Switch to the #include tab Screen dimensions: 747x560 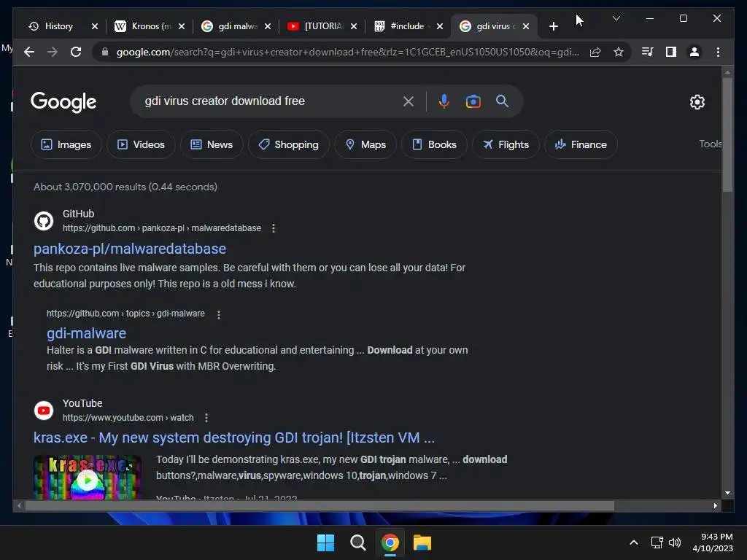pyautogui.click(x=407, y=26)
